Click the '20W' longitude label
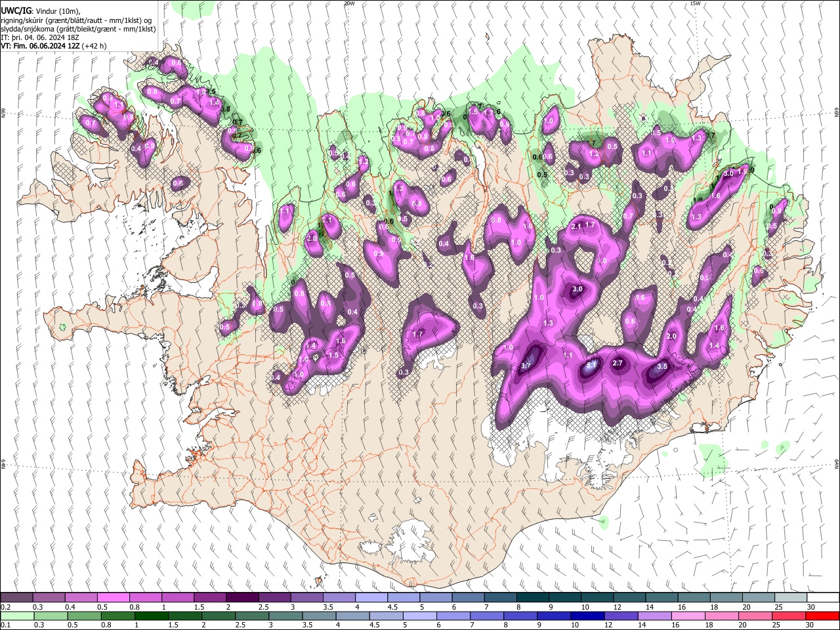Screen dimensions: 840x630 click(349, 3)
